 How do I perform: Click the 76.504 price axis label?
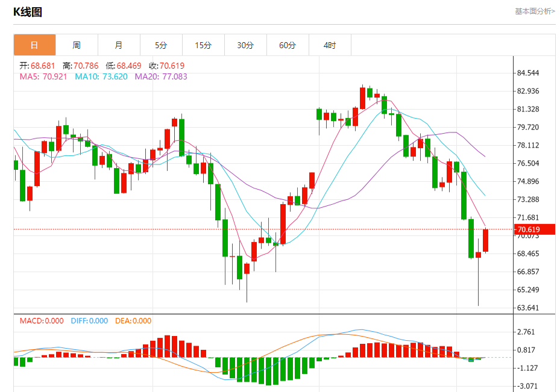click(x=528, y=163)
